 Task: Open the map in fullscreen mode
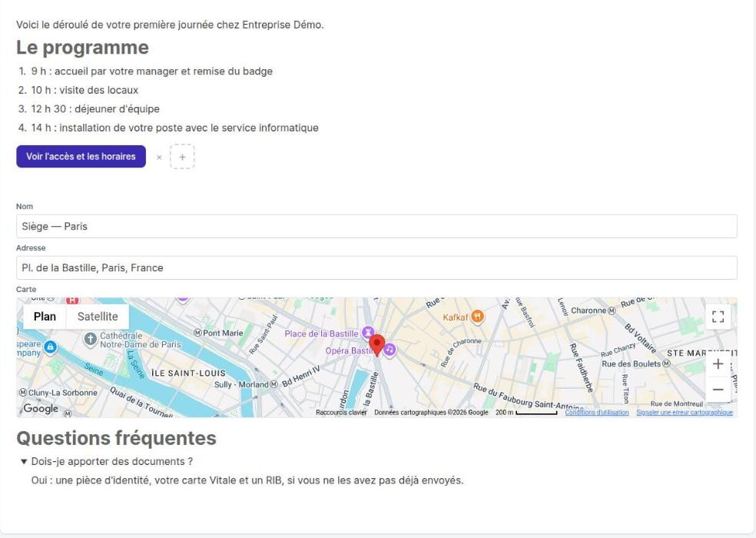tap(718, 317)
